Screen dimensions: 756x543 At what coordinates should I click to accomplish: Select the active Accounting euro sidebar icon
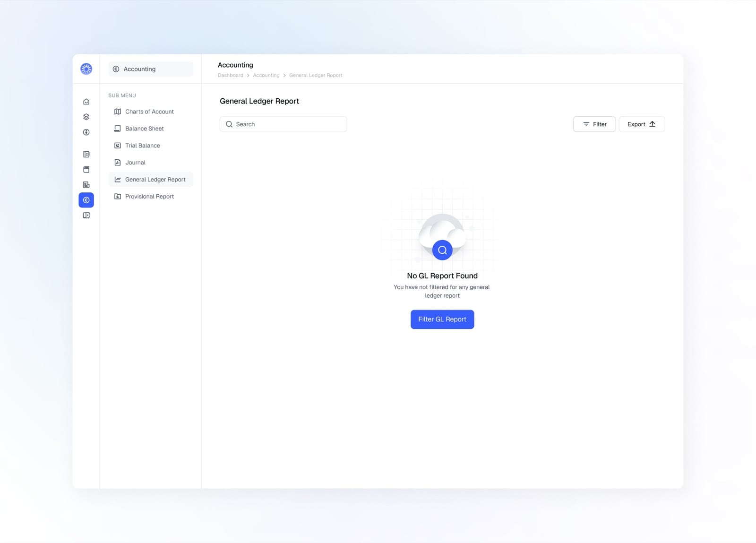(86, 200)
